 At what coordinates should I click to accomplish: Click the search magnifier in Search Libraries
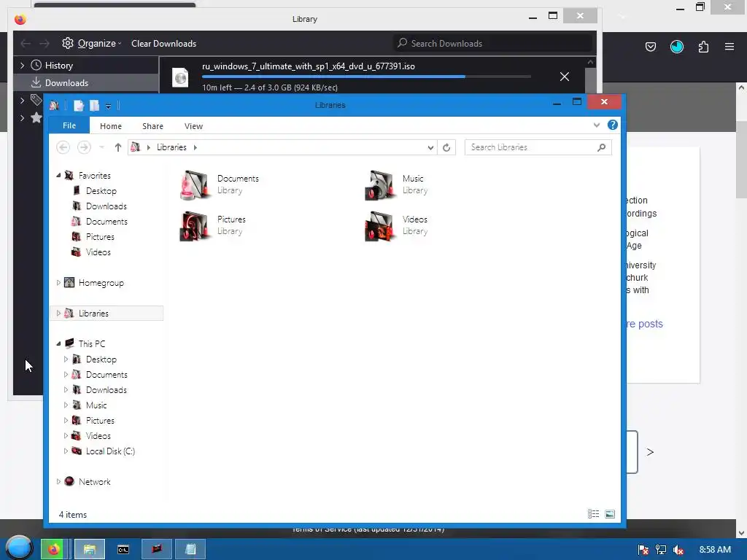coord(602,147)
